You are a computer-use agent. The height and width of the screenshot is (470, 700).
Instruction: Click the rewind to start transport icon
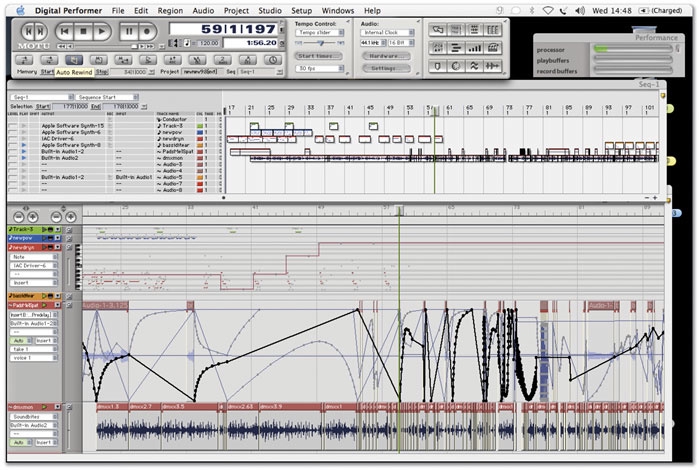(x=65, y=31)
